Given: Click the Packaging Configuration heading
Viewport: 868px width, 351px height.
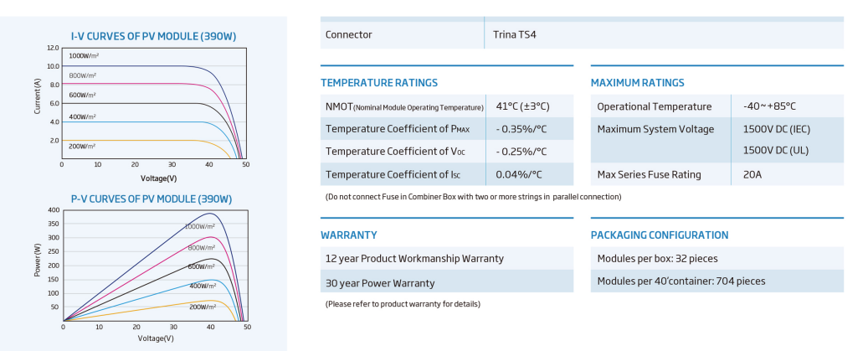Looking at the screenshot, I should pos(660,235).
